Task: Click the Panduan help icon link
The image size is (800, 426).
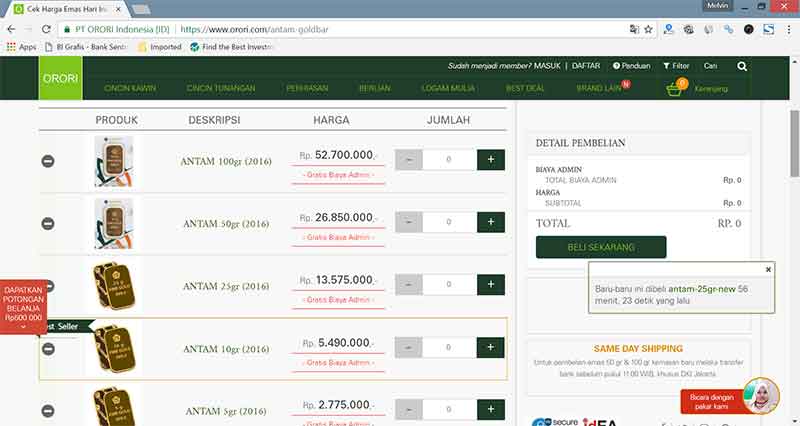Action: [632, 66]
